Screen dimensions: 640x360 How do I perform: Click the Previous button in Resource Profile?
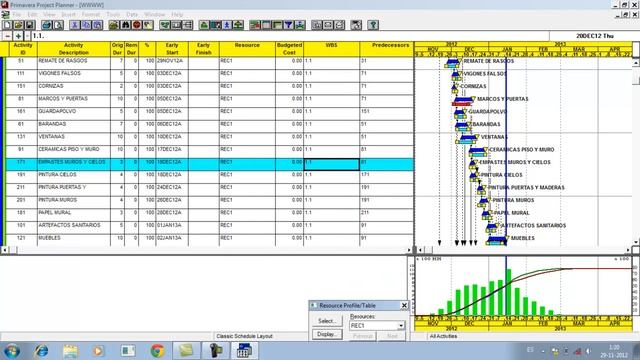[362, 336]
